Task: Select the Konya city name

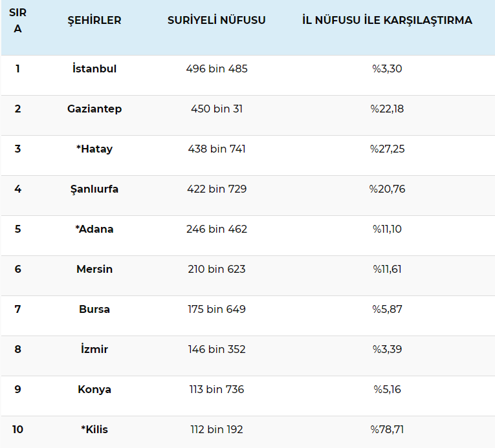Action: (94, 390)
